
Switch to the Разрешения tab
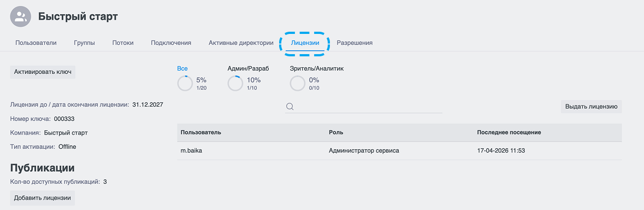pos(355,43)
